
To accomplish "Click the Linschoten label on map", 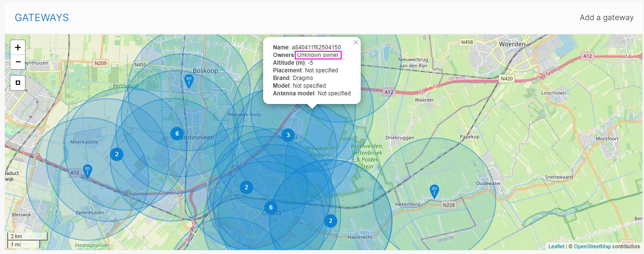I will click(553, 92).
